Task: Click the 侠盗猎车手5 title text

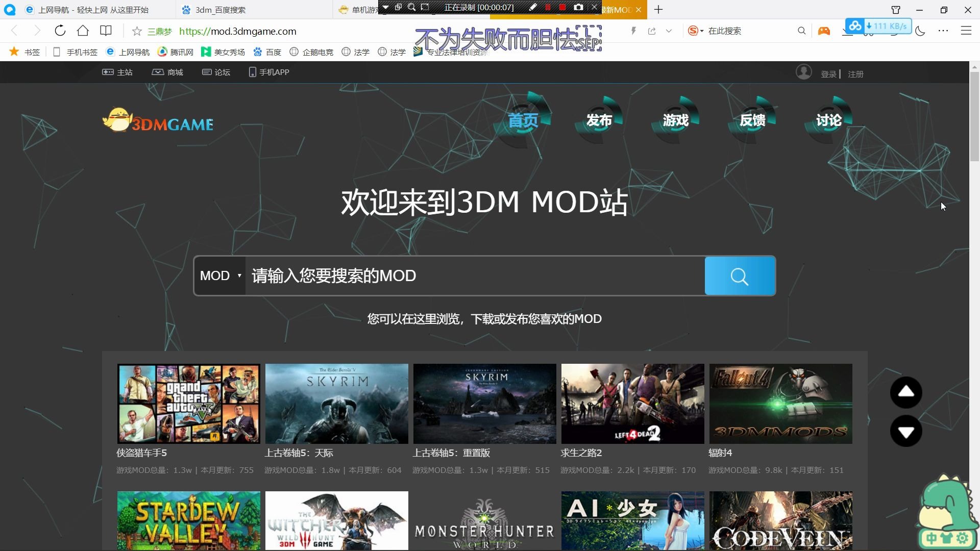Action: click(141, 453)
